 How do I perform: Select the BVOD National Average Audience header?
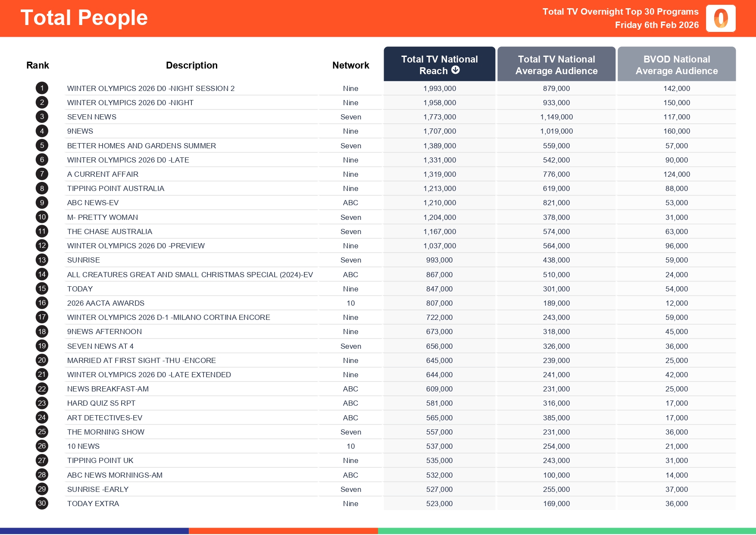pos(677,65)
